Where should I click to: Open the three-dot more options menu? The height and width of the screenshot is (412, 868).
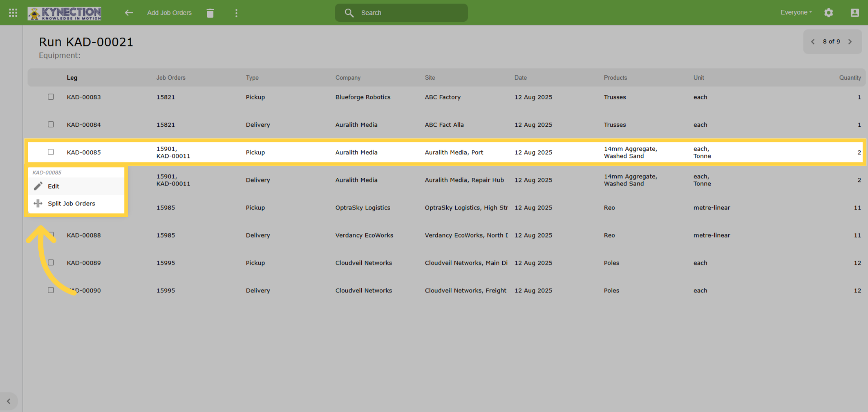(x=236, y=13)
